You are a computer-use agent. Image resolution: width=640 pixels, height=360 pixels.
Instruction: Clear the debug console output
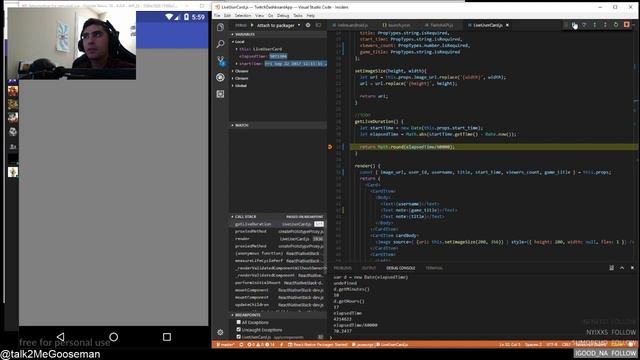click(611, 268)
